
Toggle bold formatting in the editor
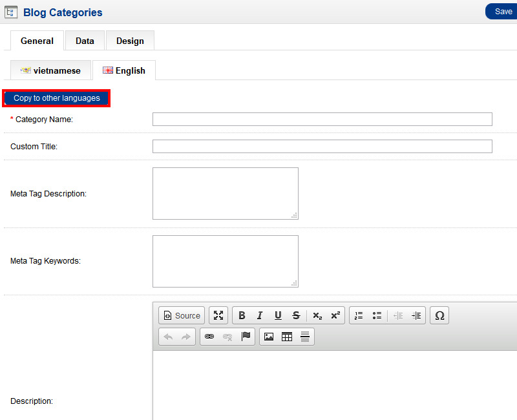(x=242, y=315)
